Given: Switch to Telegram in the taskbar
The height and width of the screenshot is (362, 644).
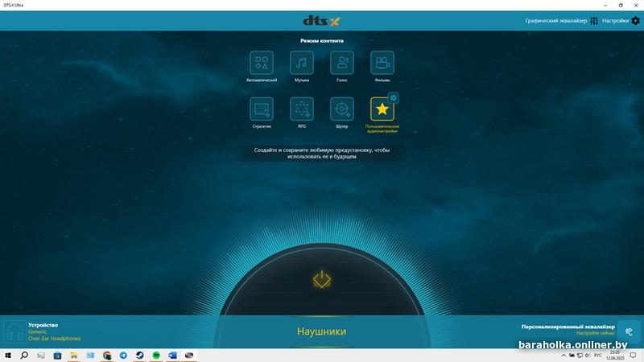Looking at the screenshot, I should [123, 356].
